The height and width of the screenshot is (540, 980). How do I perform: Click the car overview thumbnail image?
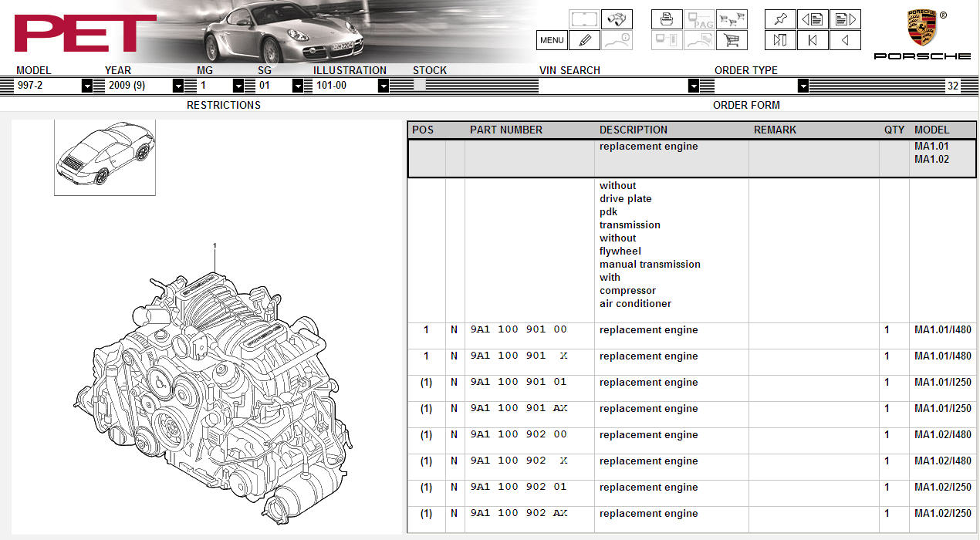click(105, 157)
